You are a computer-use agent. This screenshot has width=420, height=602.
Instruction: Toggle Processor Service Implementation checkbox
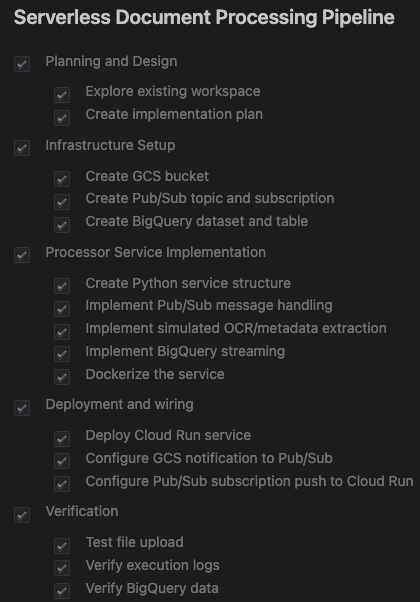click(22, 255)
